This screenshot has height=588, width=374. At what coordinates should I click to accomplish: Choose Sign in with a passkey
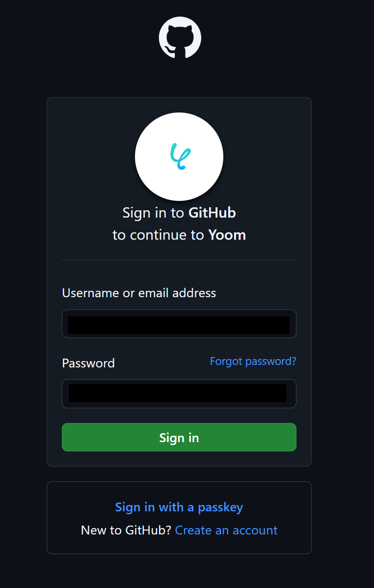[x=179, y=507]
